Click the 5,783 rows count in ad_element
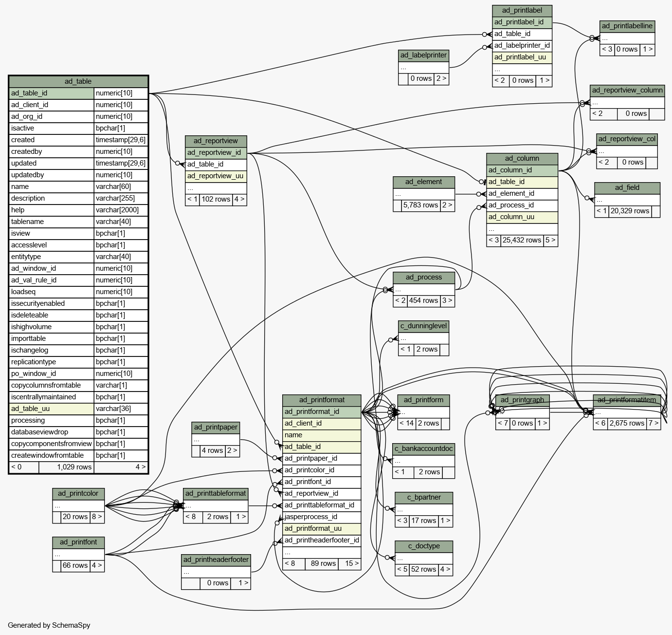This screenshot has height=635, width=672. [421, 205]
